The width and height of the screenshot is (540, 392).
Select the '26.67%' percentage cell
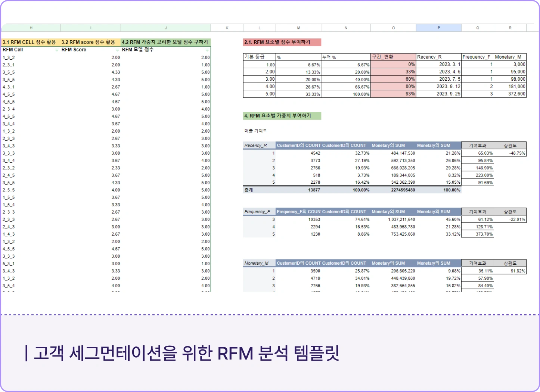pyautogui.click(x=298, y=87)
